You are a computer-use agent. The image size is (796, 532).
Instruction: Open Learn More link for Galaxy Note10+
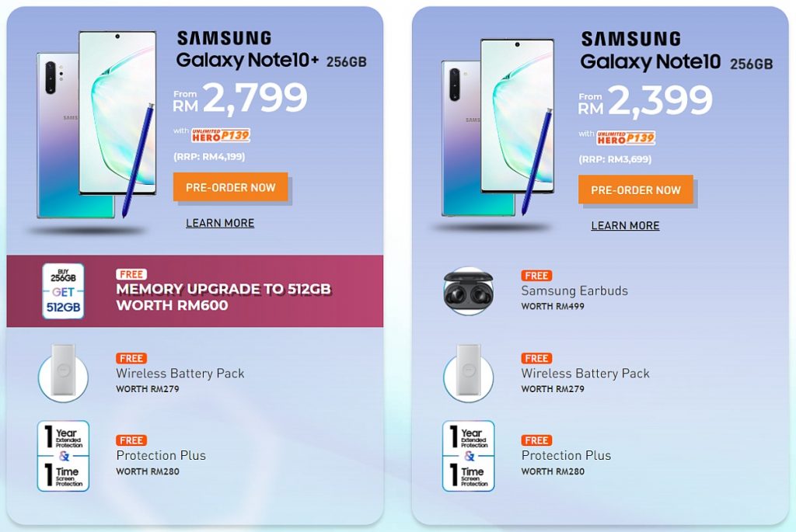220,223
